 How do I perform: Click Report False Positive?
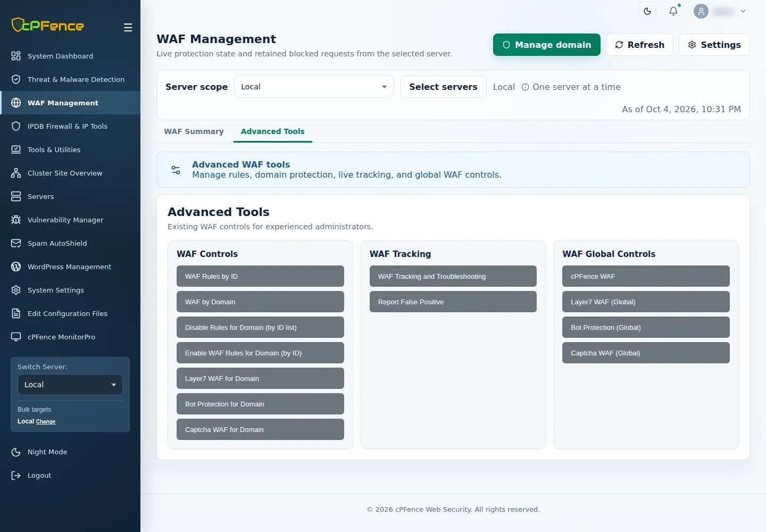point(453,302)
